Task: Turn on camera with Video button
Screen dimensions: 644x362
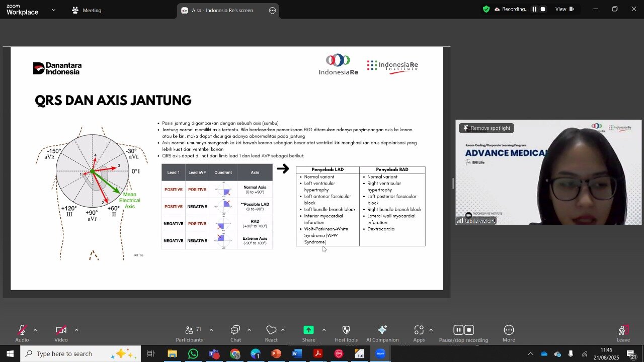Action: point(61,330)
